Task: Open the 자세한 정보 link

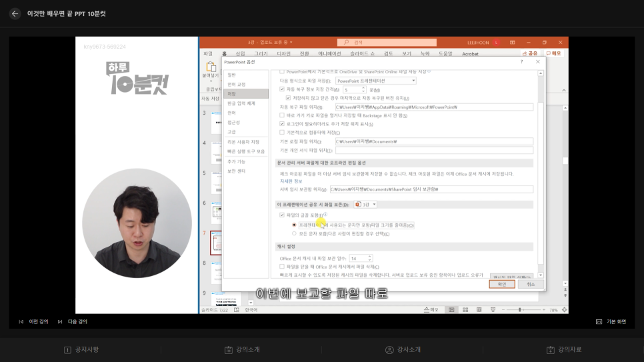Action: point(291,181)
